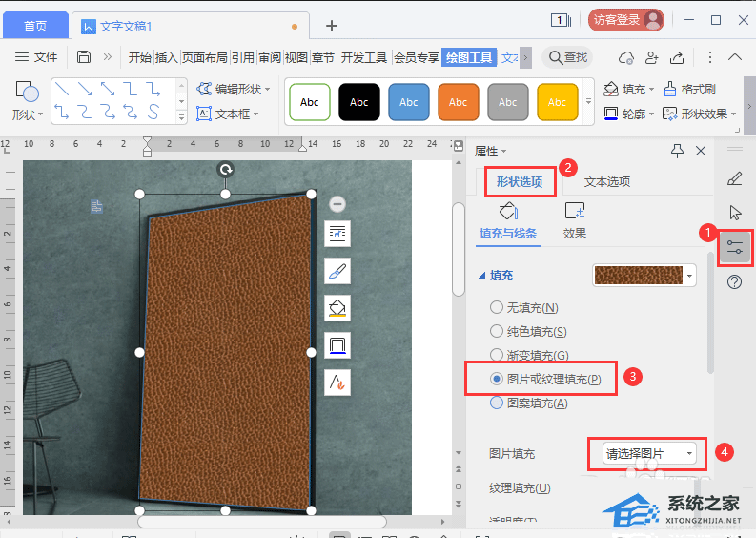Apply the orange Abc shape style

(x=458, y=102)
